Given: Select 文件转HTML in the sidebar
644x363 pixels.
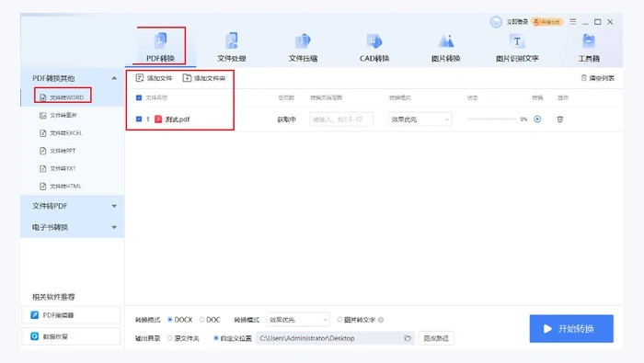Looking at the screenshot, I should point(61,186).
